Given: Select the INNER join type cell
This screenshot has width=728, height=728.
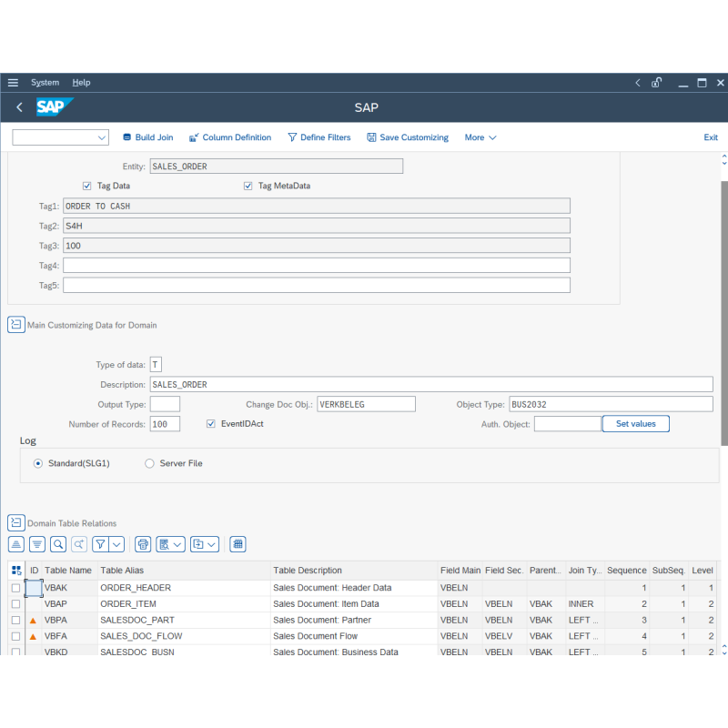Looking at the screenshot, I should coord(584,604).
